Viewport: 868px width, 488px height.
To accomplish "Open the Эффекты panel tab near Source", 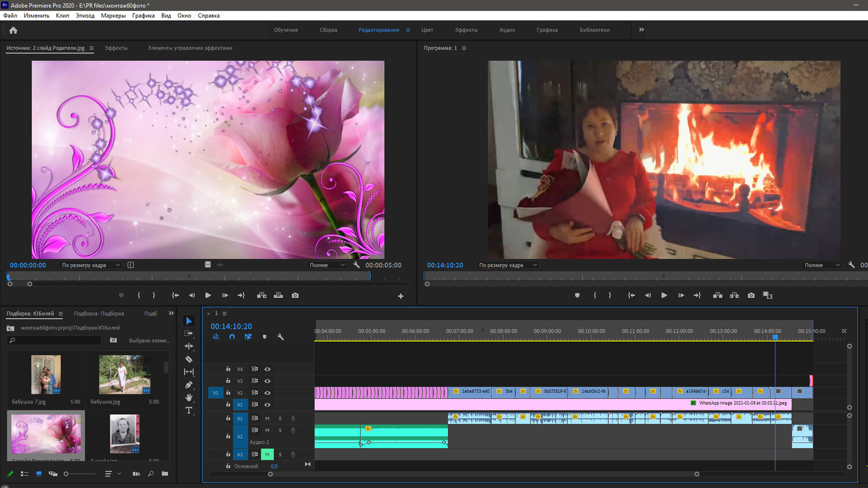I will [116, 48].
